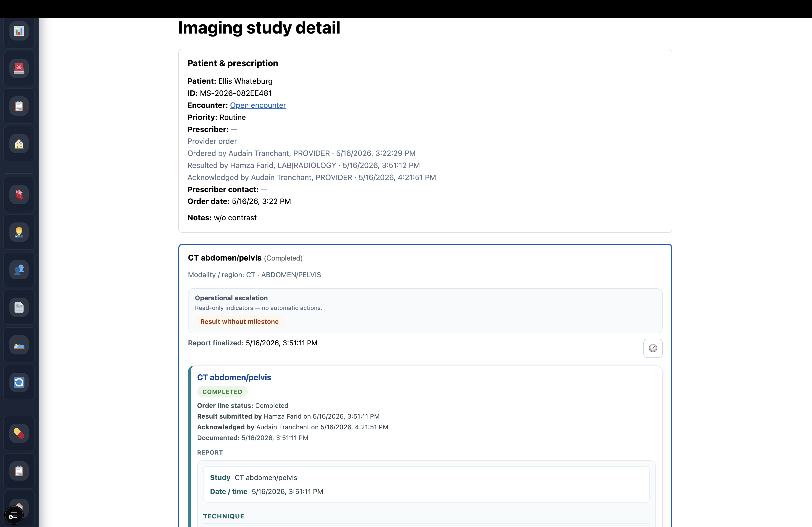
Task: Click the Patient & prescription card heading
Action: click(x=233, y=63)
